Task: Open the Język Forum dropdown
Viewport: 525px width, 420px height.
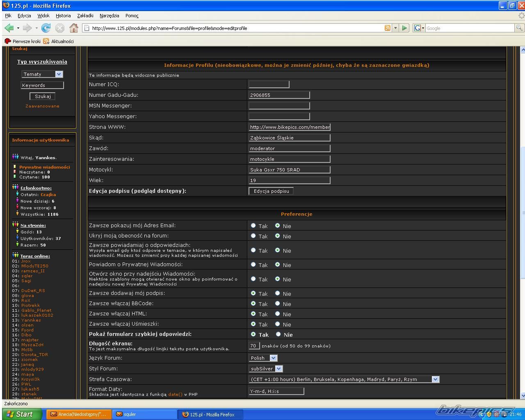Action: tap(263, 358)
